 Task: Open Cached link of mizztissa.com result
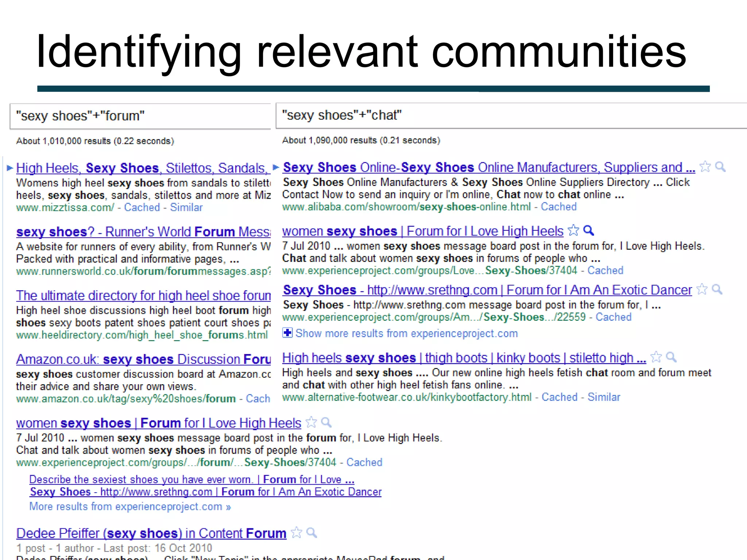pyautogui.click(x=142, y=207)
